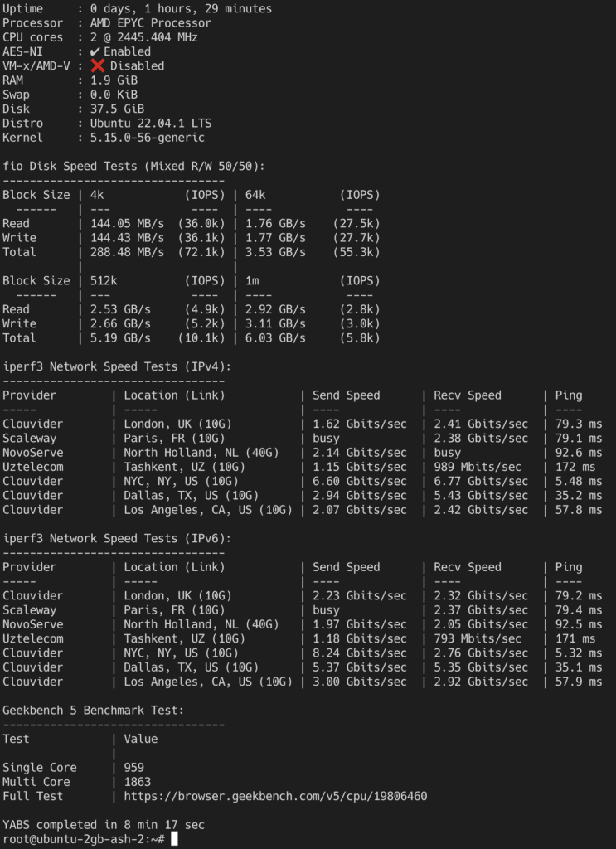Click the IPv6 NYC send speed 8.24 Gbits/sec
The height and width of the screenshot is (849, 616).
360,653
